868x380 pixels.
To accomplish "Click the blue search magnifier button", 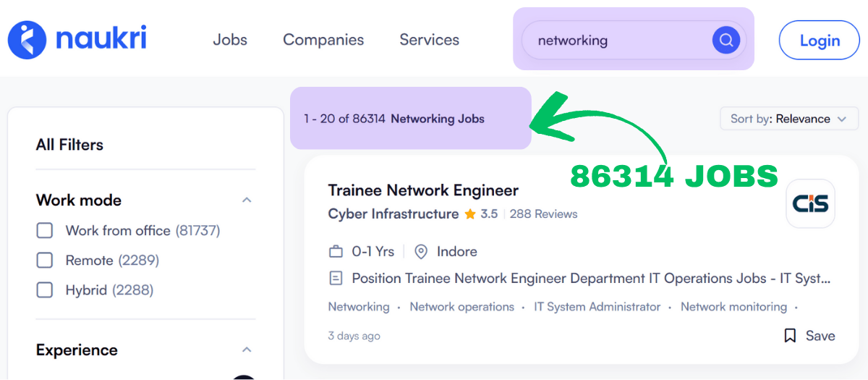I will [x=726, y=40].
